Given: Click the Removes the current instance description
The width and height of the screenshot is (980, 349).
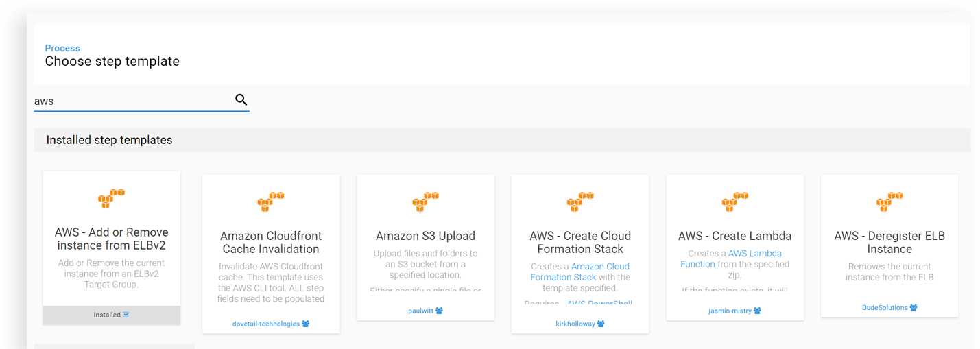Looking at the screenshot, I should 889,272.
